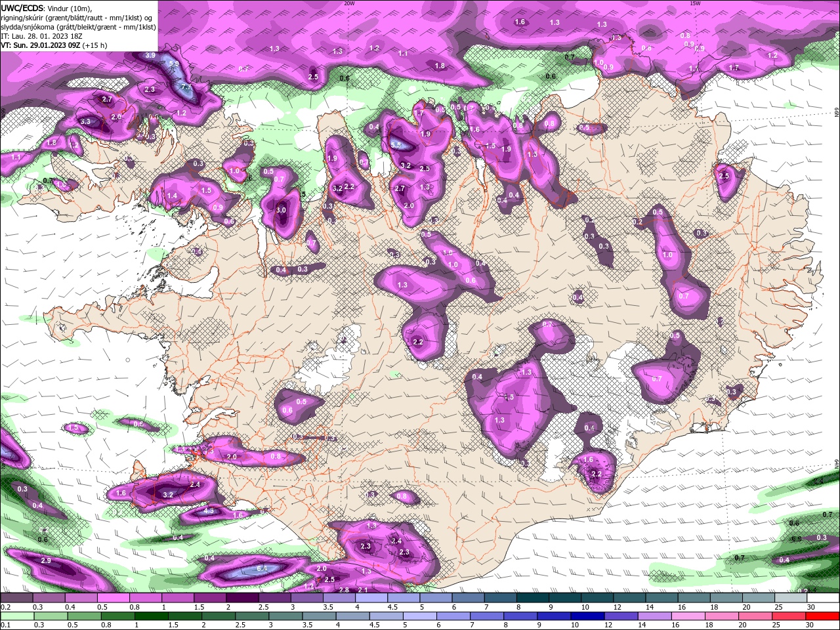Click the 2.8 precipitation value on the map
This screenshot has width=840, height=630.
[x=344, y=590]
